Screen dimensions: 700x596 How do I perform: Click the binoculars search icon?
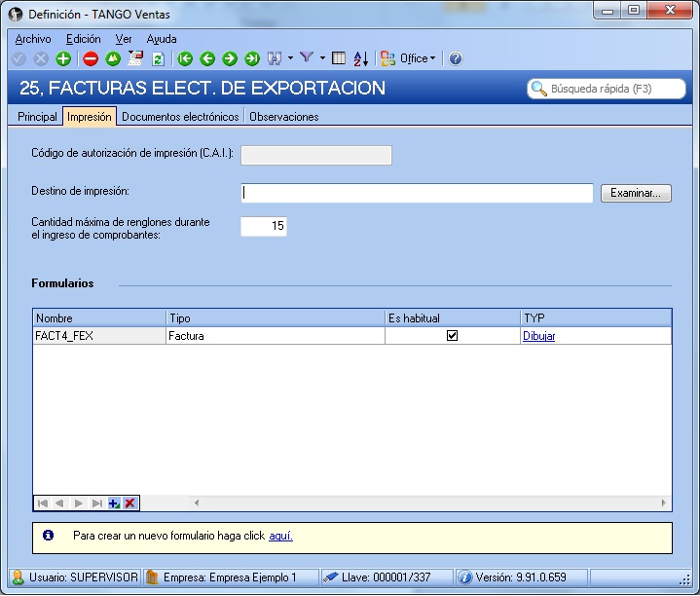click(275, 58)
